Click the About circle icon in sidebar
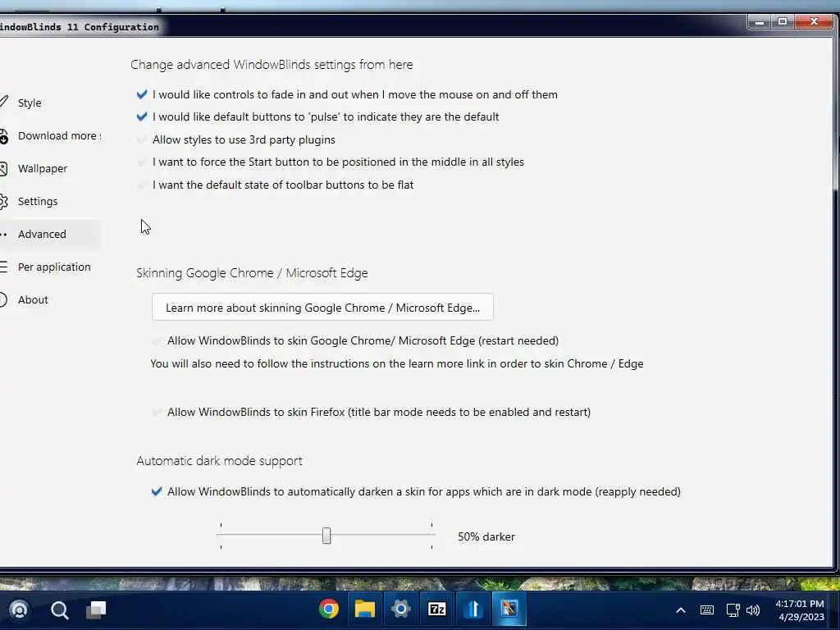The height and width of the screenshot is (630, 840). [3, 299]
